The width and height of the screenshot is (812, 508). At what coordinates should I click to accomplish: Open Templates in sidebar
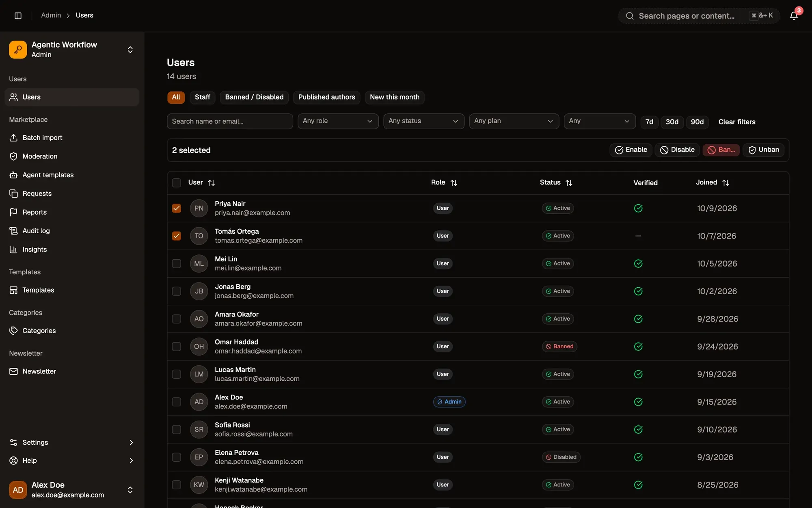coord(72,290)
